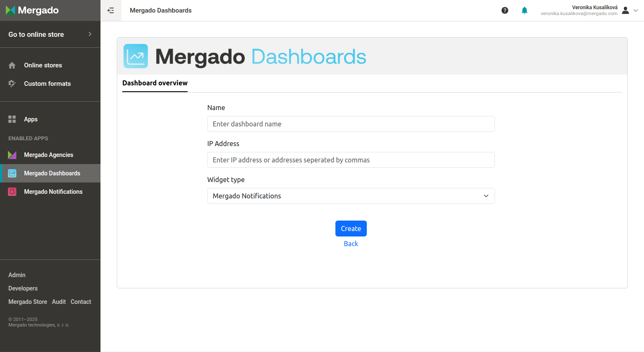The image size is (644, 352).
Task: Click the Mergado technologies copyright text
Action: coord(39,325)
